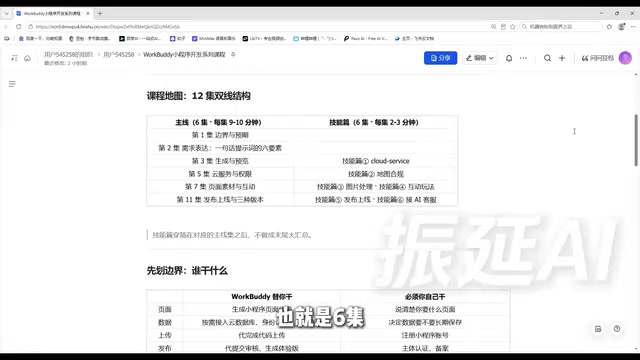Click table cell 代完成代码上传

coord(262,336)
